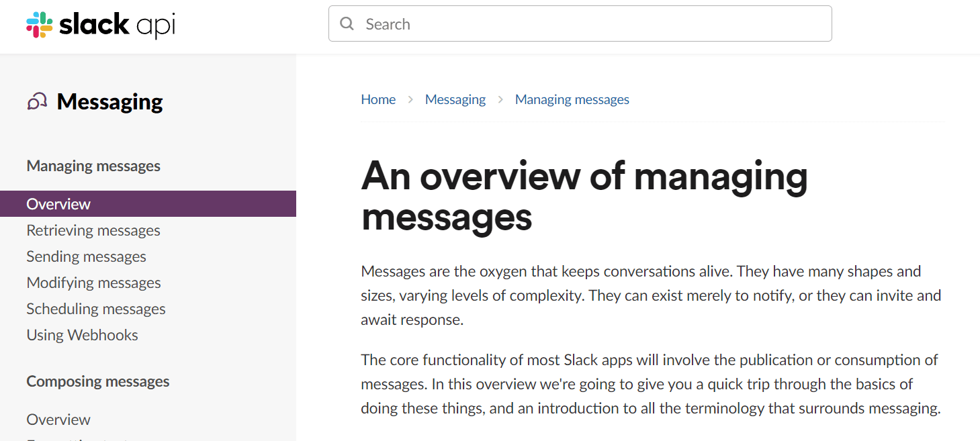
Task: Go to Scheduling messages
Action: pyautogui.click(x=96, y=309)
